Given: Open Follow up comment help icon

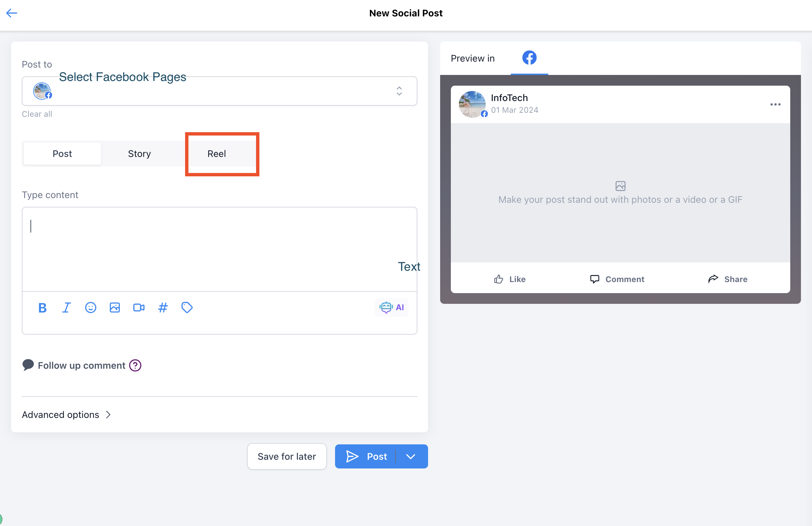Looking at the screenshot, I should (135, 365).
